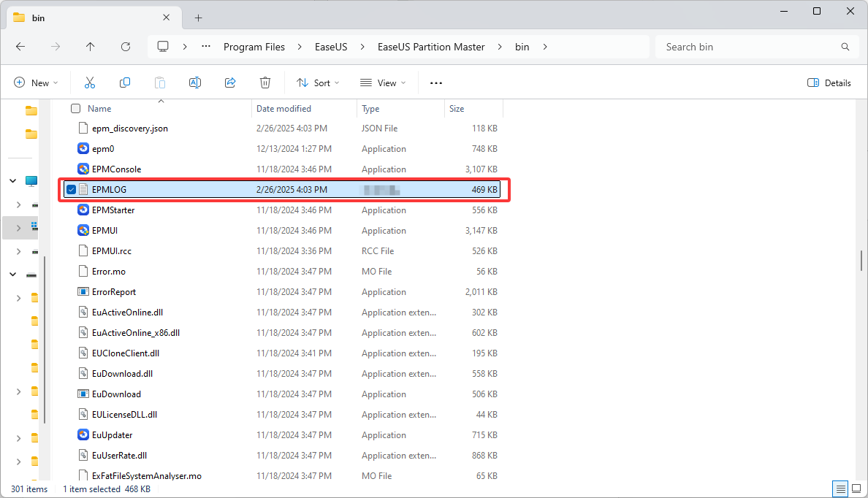The width and height of the screenshot is (868, 498).
Task: Expand the chevron after Program Files
Action: pyautogui.click(x=300, y=47)
